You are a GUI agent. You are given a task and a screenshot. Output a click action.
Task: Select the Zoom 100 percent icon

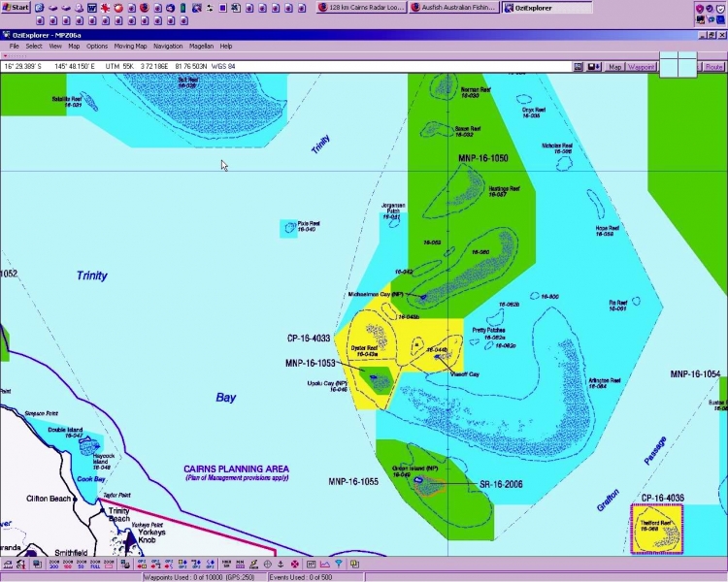click(68, 564)
